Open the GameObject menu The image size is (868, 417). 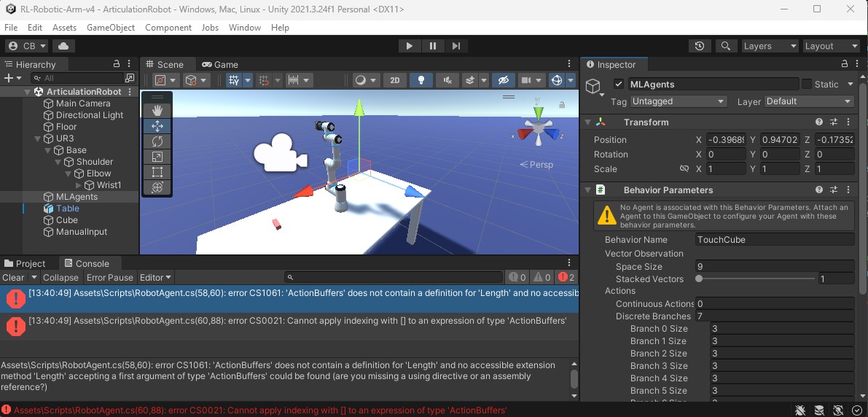point(111,28)
